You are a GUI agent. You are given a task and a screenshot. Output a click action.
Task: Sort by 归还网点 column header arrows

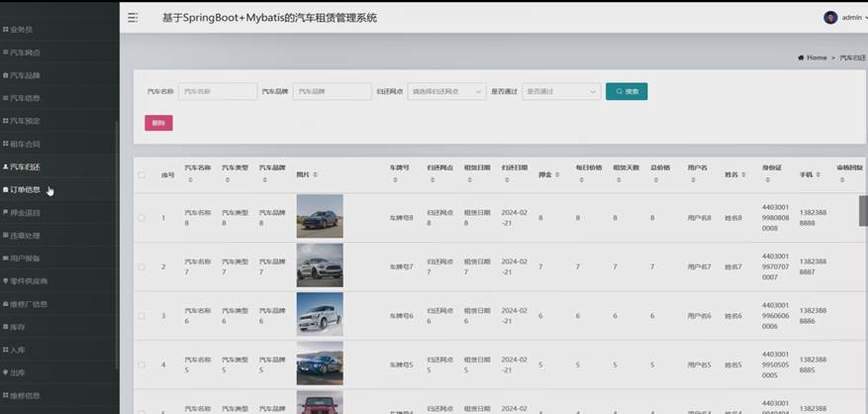(433, 180)
